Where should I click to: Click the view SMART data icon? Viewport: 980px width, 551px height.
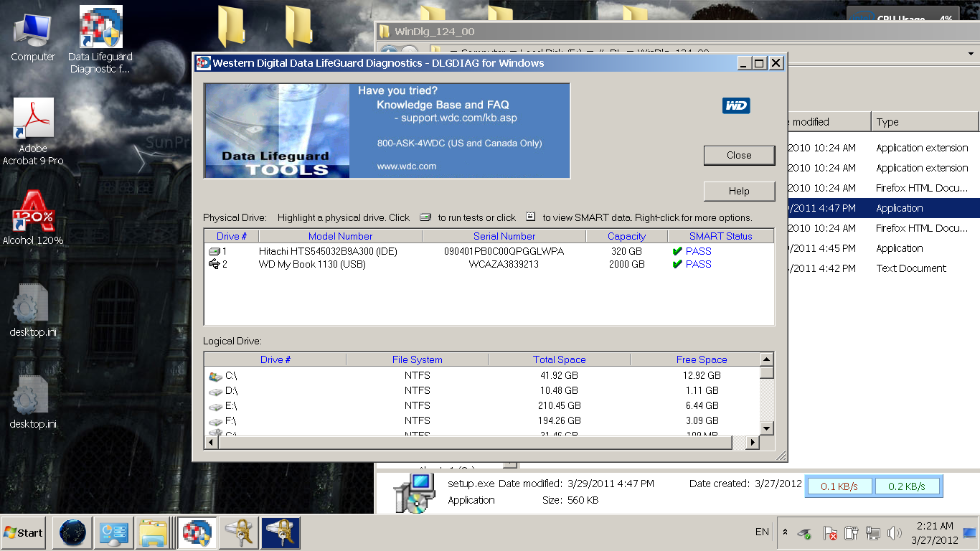click(530, 217)
